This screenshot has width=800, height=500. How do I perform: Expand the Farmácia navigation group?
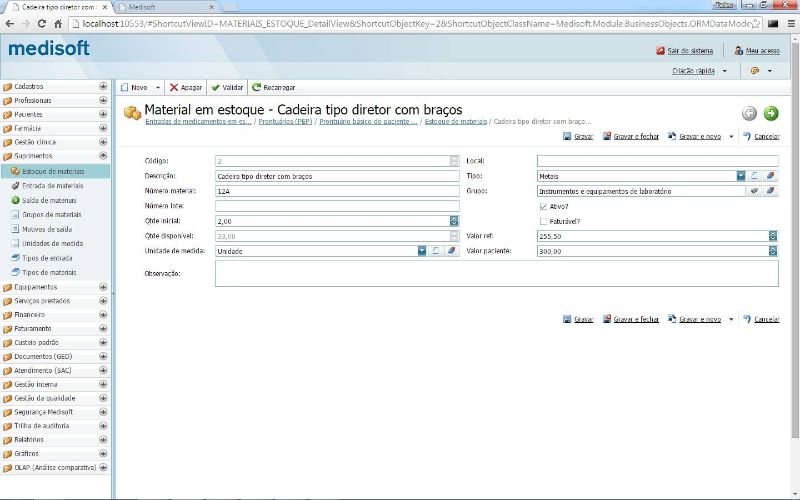pyautogui.click(x=103, y=128)
